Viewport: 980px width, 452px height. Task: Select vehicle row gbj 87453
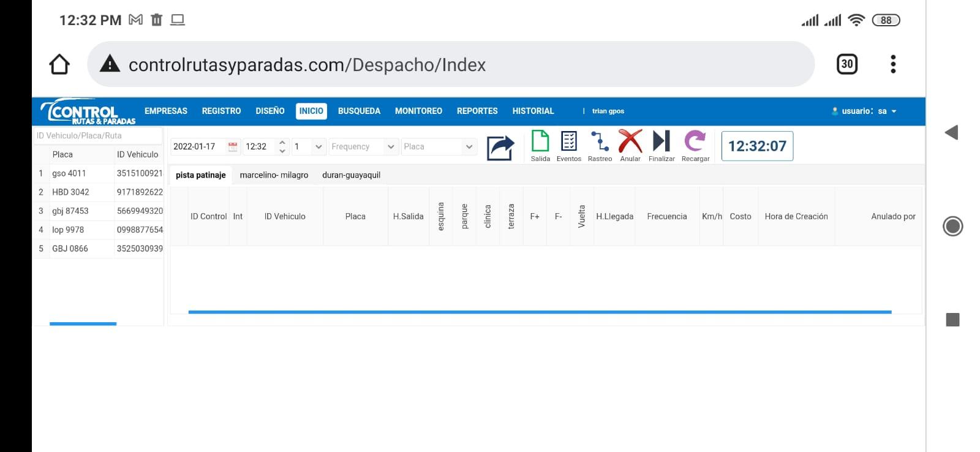click(98, 211)
